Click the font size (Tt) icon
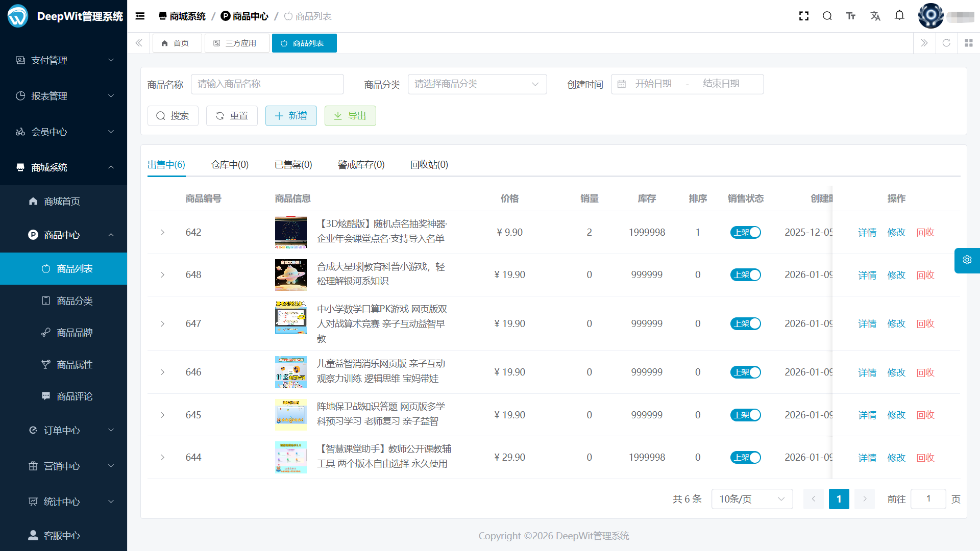The height and width of the screenshot is (551, 980). pos(851,16)
